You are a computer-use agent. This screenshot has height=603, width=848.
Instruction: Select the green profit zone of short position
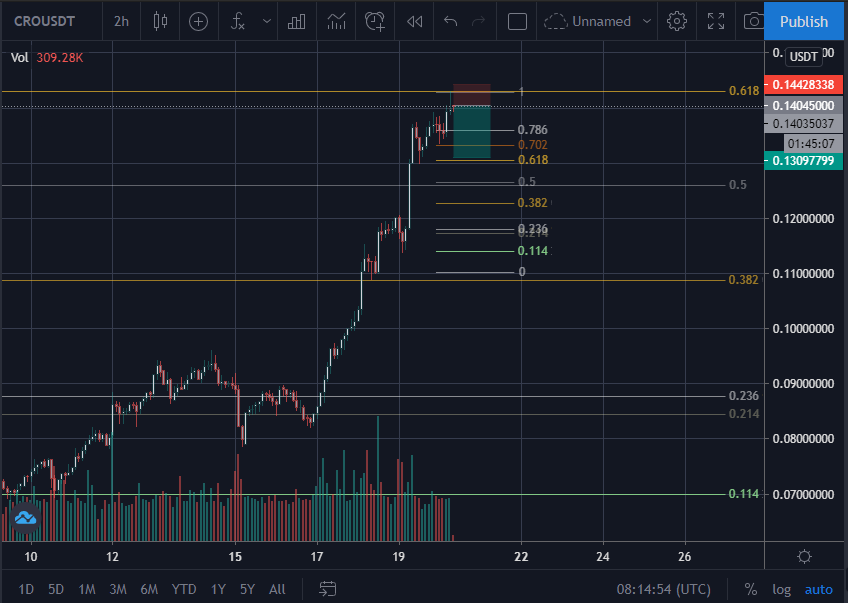click(x=472, y=132)
